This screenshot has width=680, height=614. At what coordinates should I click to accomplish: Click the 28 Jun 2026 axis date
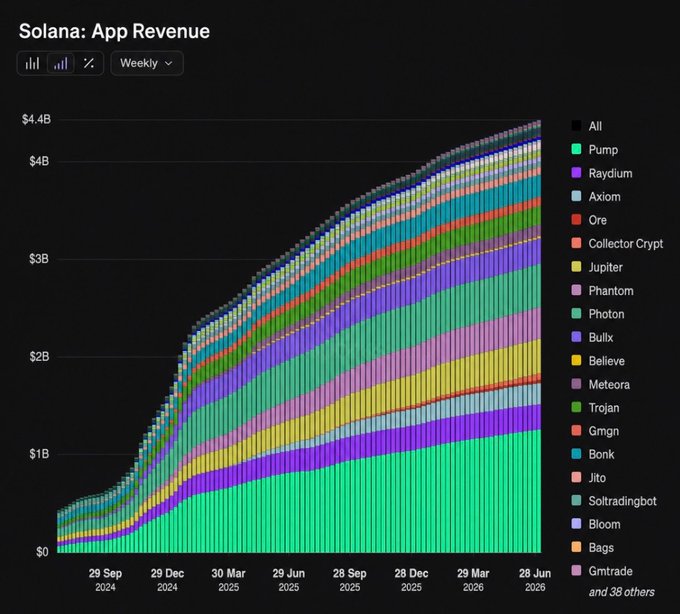tap(535, 580)
